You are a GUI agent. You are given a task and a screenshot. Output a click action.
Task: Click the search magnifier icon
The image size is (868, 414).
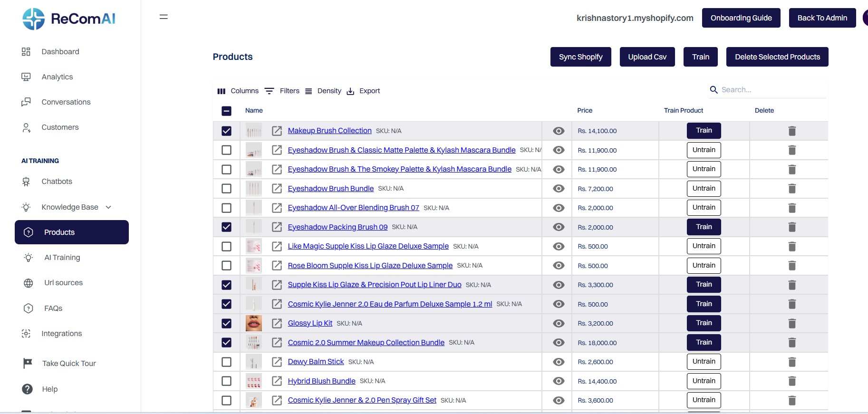(x=714, y=89)
